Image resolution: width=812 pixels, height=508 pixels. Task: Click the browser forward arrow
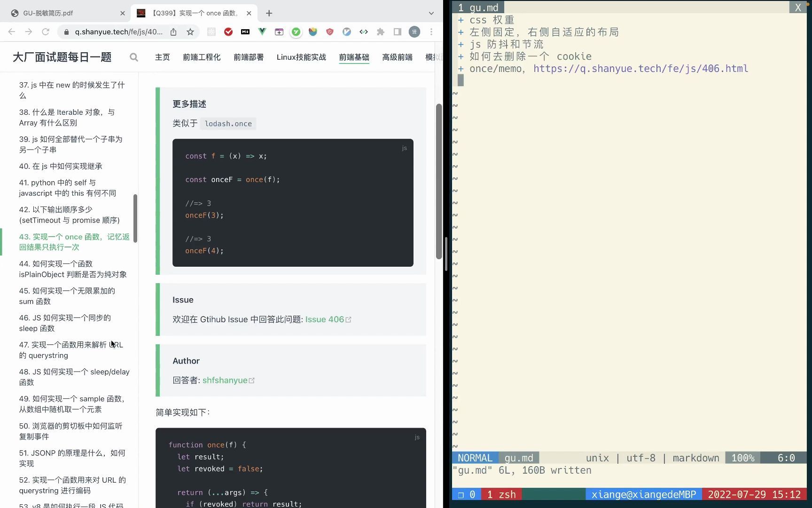29,32
